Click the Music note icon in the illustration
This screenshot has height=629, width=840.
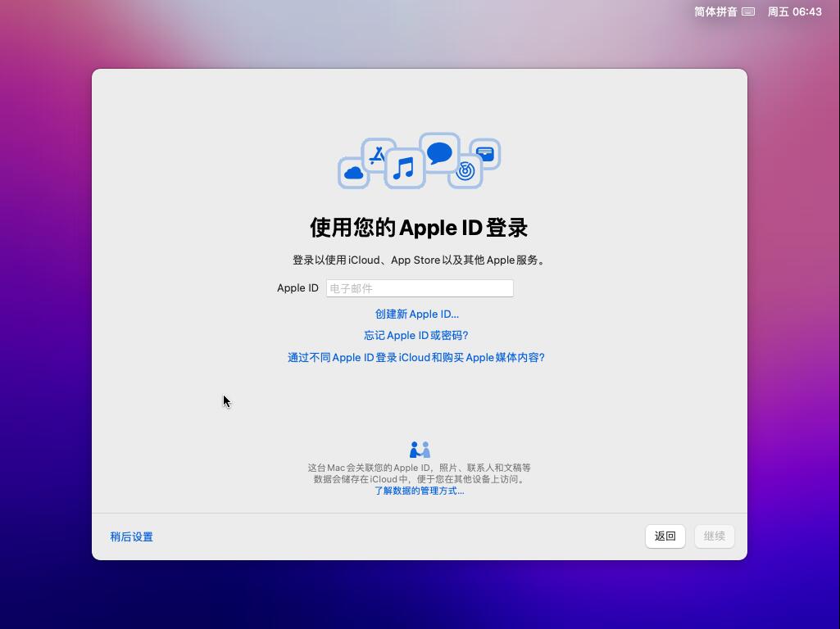pos(404,167)
